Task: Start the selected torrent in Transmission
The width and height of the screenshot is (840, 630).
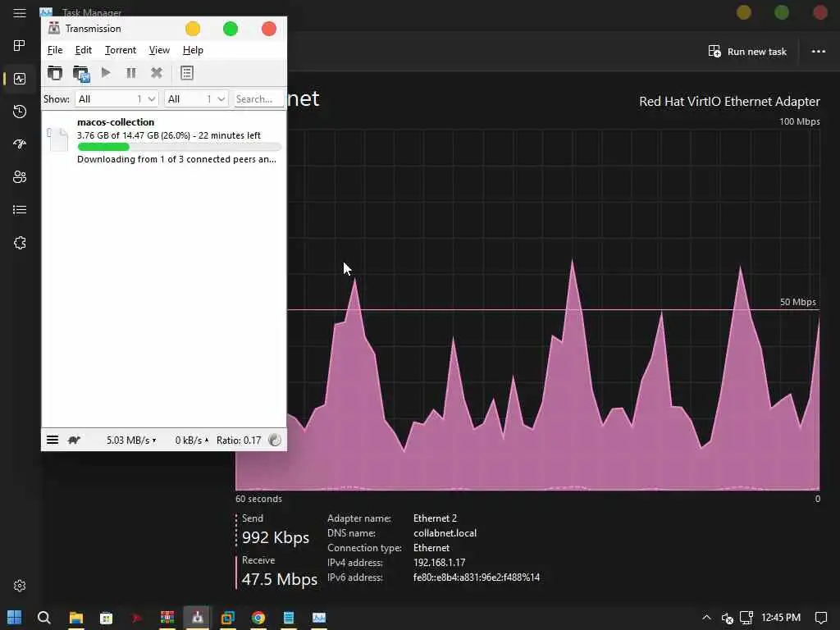Action: [106, 72]
